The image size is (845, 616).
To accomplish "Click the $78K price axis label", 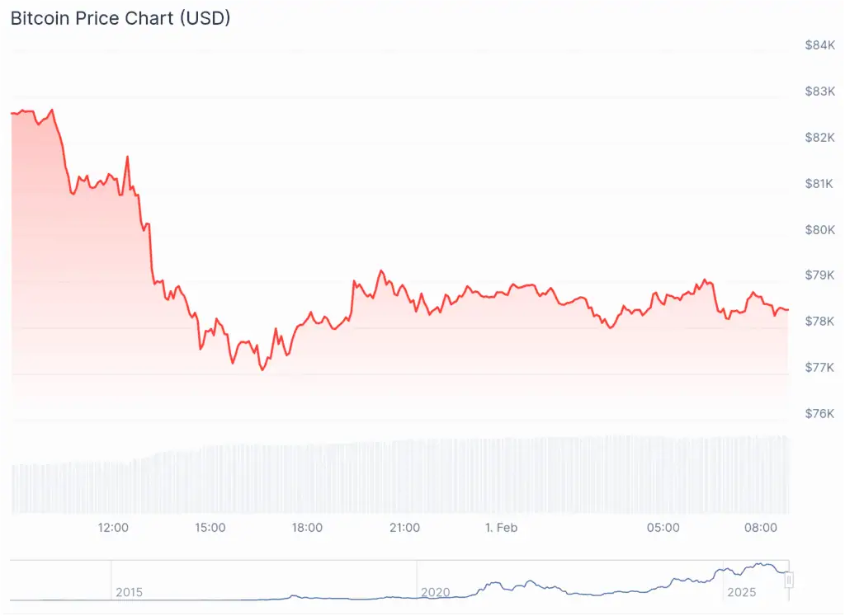I will 819,321.
